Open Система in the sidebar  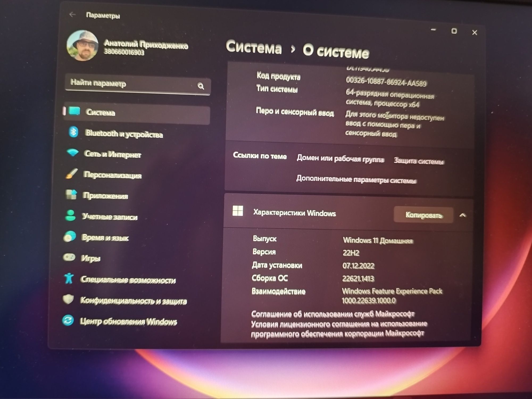137,113
